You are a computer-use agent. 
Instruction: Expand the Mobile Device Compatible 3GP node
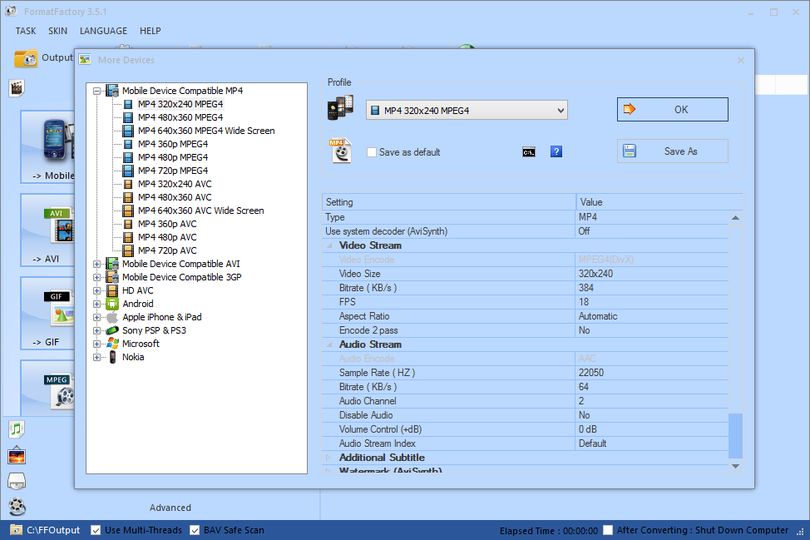coord(97,277)
